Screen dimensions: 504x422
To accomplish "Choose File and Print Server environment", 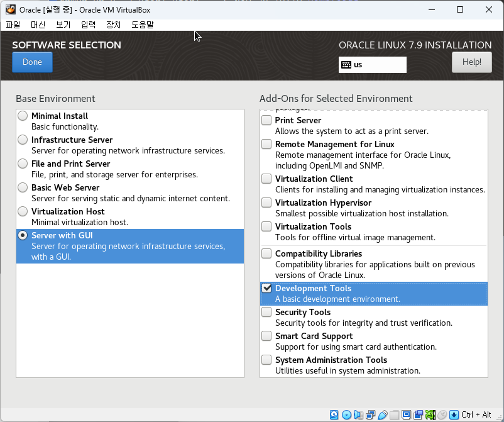I will click(23, 164).
